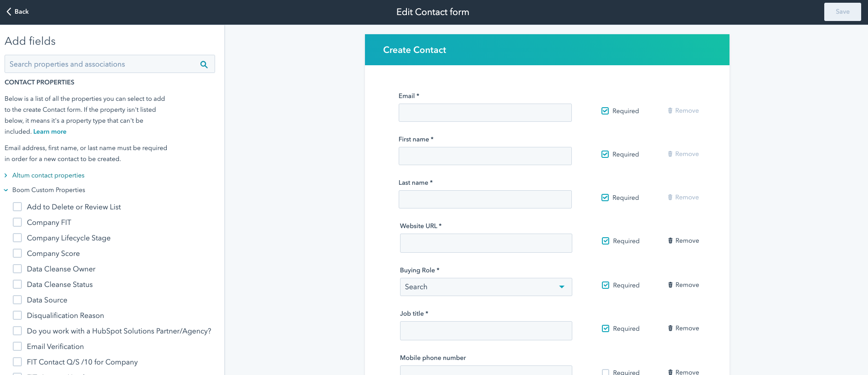Viewport: 868px width, 375px height.
Task: Click the search magnifier icon
Action: (204, 65)
